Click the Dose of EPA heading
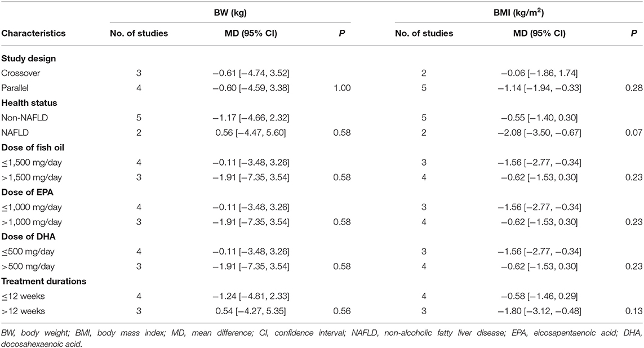Screen dimensions: 644x348 click(x=27, y=192)
